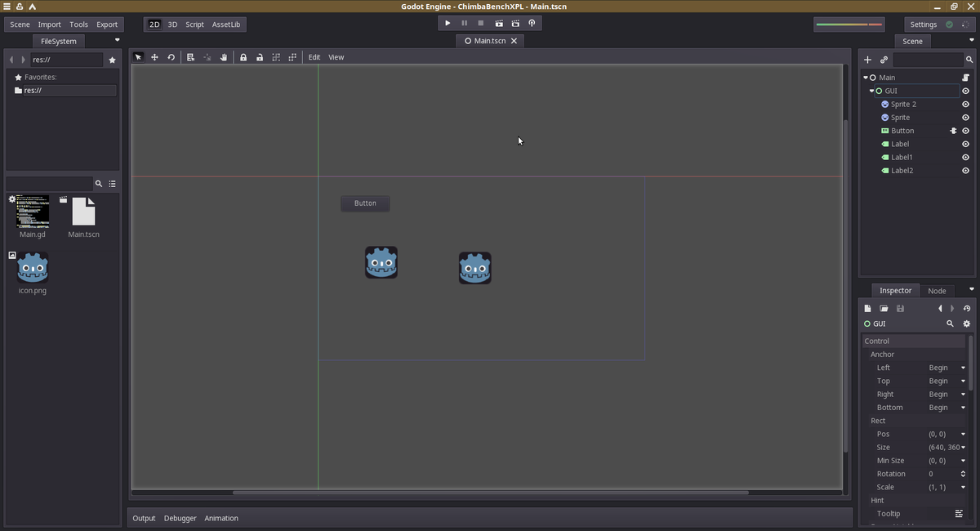
Task: Play a custom scene
Action: tap(515, 24)
